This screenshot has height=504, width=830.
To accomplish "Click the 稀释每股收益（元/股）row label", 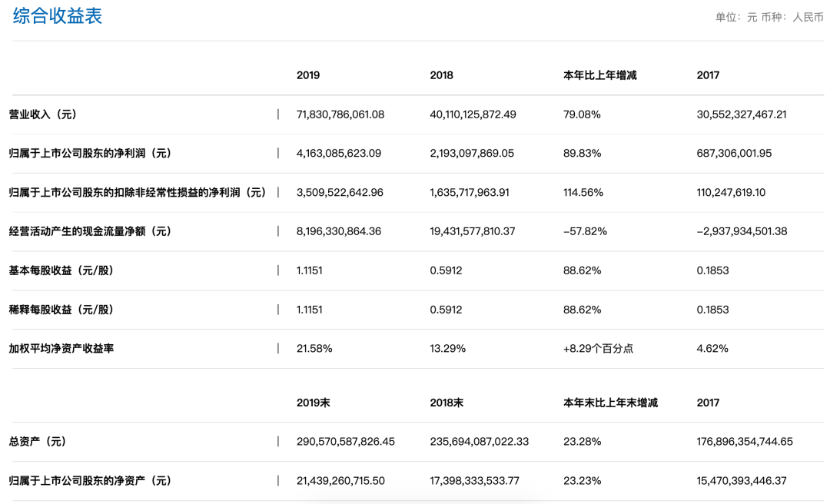I will click(x=61, y=310).
